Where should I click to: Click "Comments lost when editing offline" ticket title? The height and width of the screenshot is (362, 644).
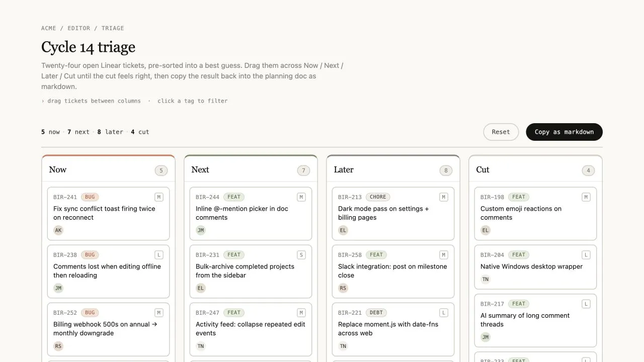click(107, 271)
